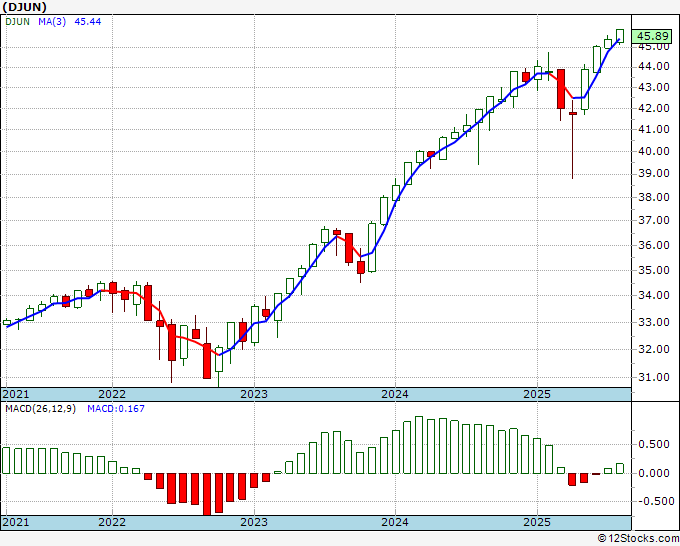The image size is (680, 546).
Task: Click the 36.00 price axis label
Action: click(654, 245)
